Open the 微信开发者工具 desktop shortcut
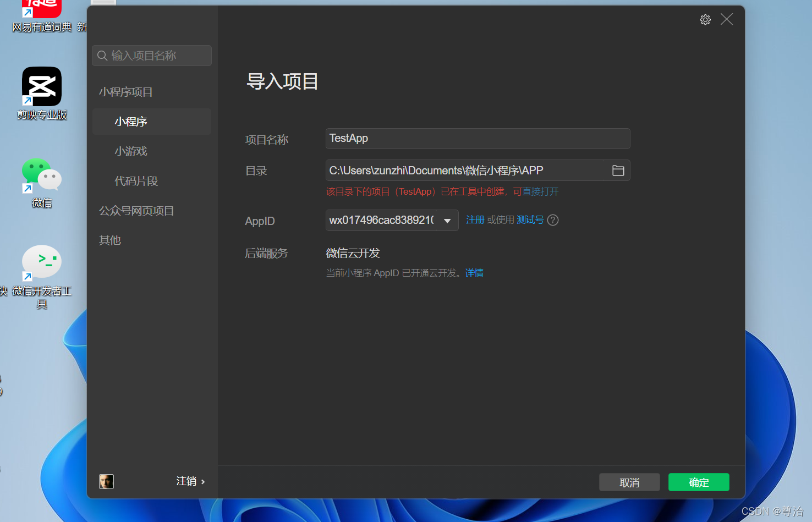The image size is (812, 522). [42, 277]
